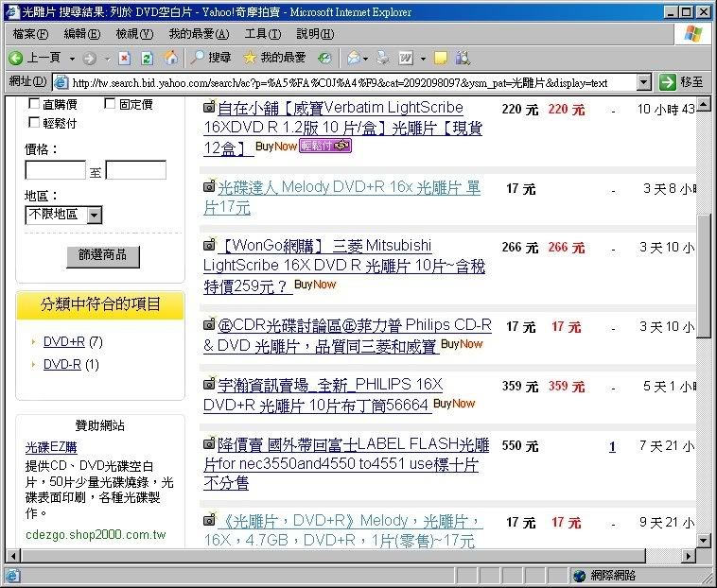717x588 pixels.
Task: Tick the 直購價 checkbox
Action: pos(34,104)
